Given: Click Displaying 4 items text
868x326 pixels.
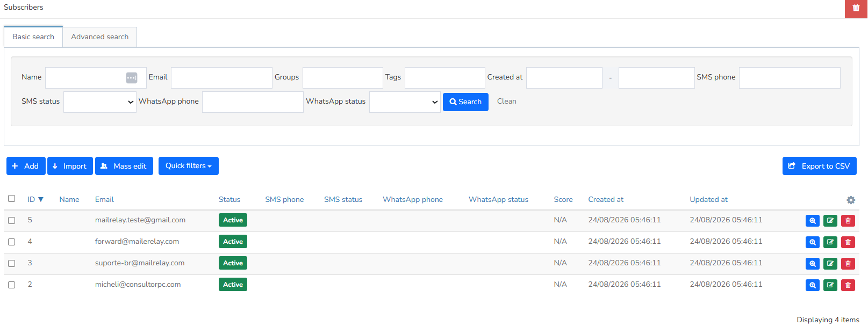Looking at the screenshot, I should [x=828, y=320].
